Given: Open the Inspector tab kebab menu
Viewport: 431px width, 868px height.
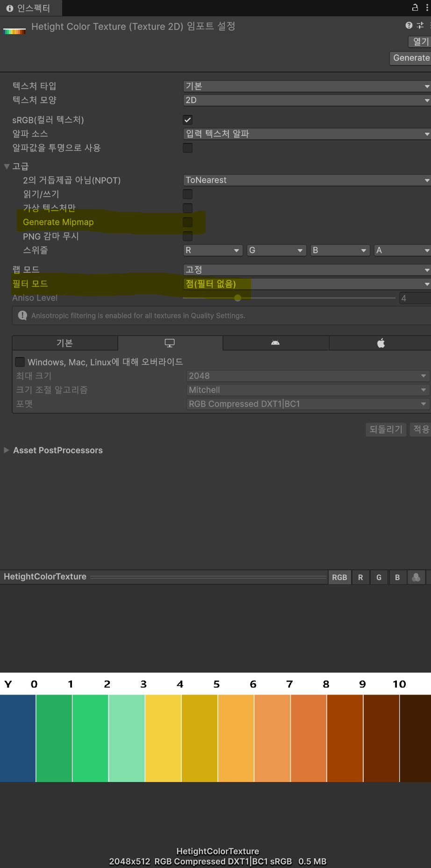Looking at the screenshot, I should pos(427,7).
